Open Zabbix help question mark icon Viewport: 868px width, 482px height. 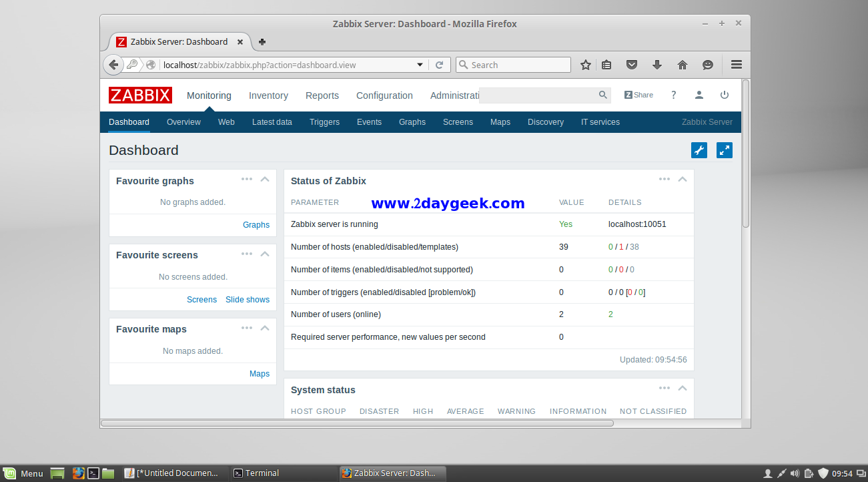[x=674, y=95]
